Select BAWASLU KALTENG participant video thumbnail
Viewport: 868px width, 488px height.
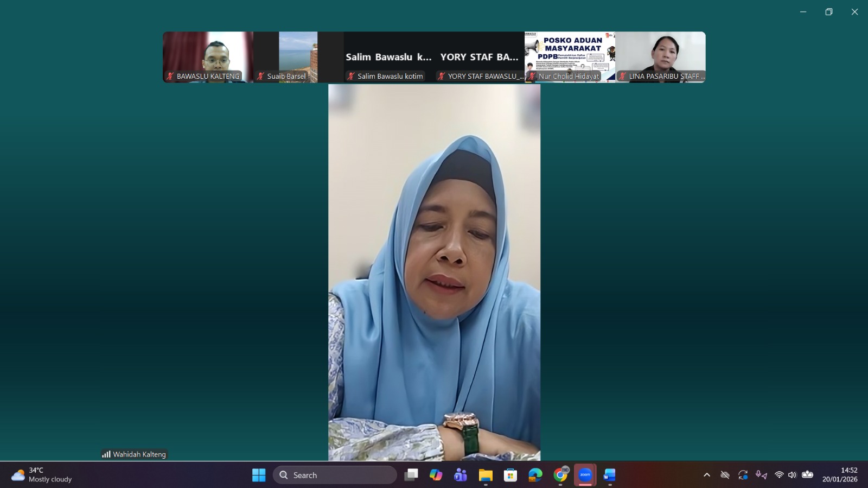pyautogui.click(x=208, y=57)
